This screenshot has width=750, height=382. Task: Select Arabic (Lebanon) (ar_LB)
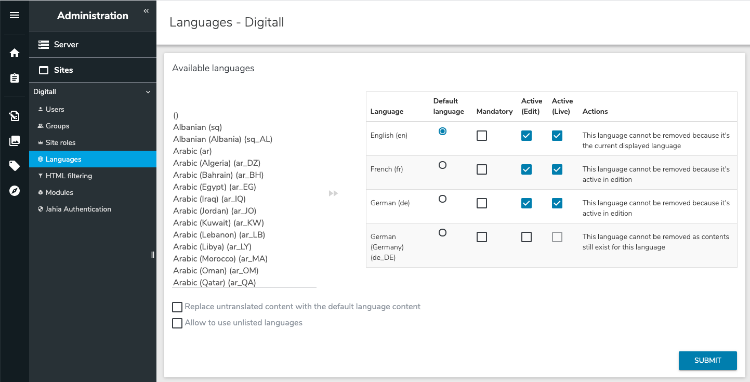tap(219, 235)
